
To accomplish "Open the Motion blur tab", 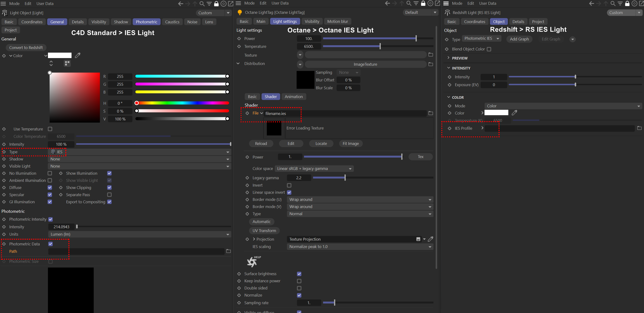I will [x=338, y=21].
